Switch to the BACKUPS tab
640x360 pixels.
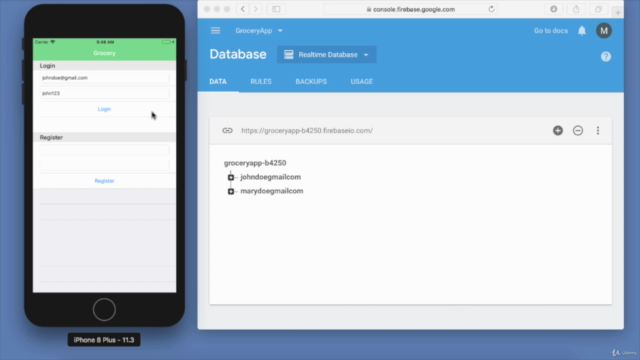coord(311,82)
